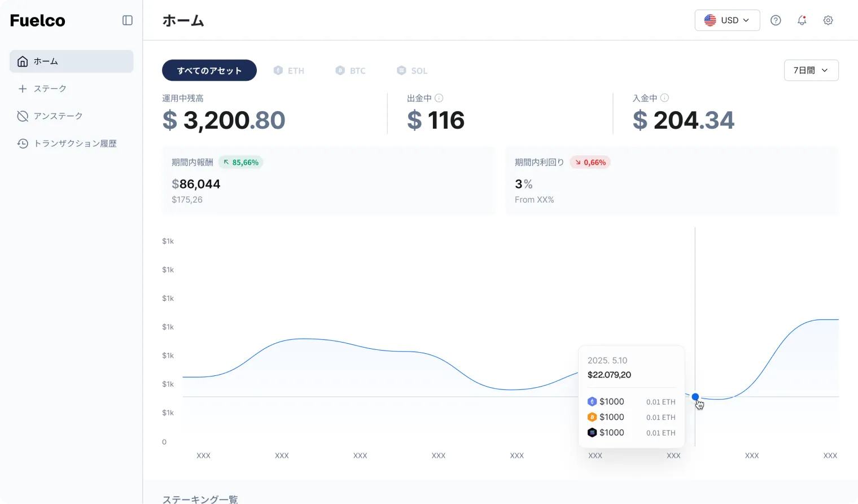
Task: Open the settings gear
Action: [x=828, y=20]
